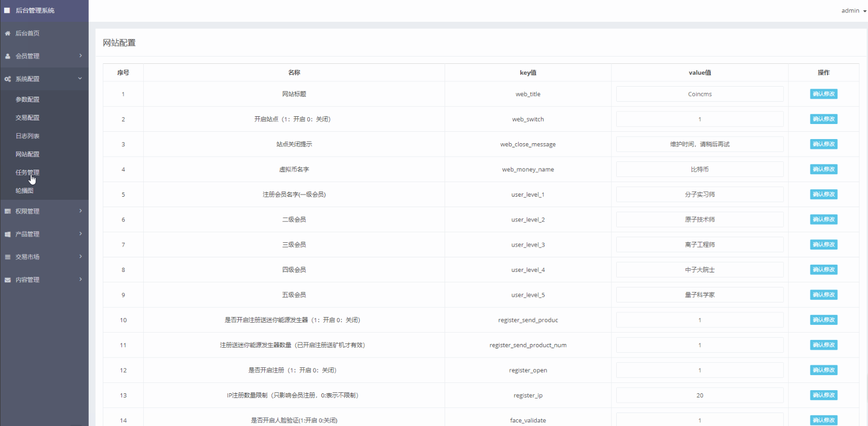Confirm modification for user_level_3 row
This screenshot has width=868, height=426.
pos(824,244)
